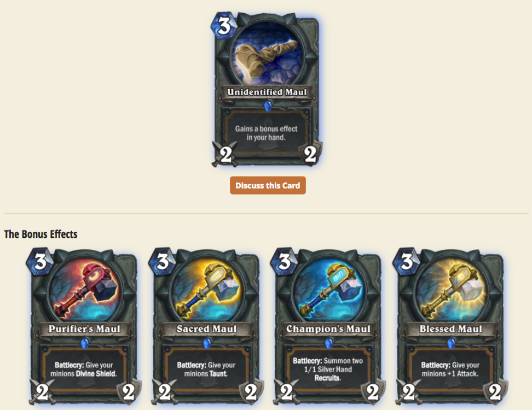Select the Purifier's Maul card
Viewport: 532px width, 410px height.
point(84,326)
